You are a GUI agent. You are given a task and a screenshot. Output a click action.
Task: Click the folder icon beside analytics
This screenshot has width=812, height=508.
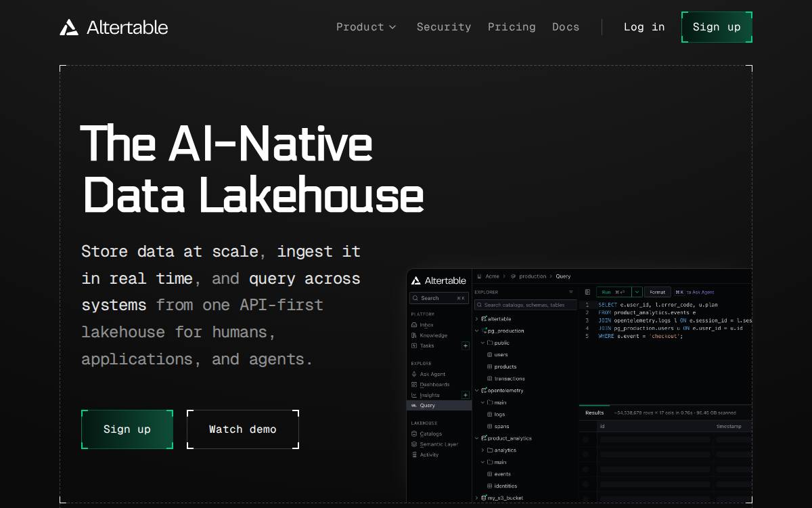tap(490, 450)
